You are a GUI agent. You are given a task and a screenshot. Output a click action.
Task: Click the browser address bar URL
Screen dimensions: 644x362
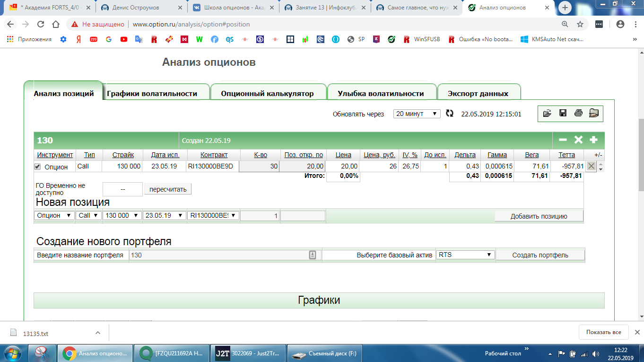coord(191,24)
